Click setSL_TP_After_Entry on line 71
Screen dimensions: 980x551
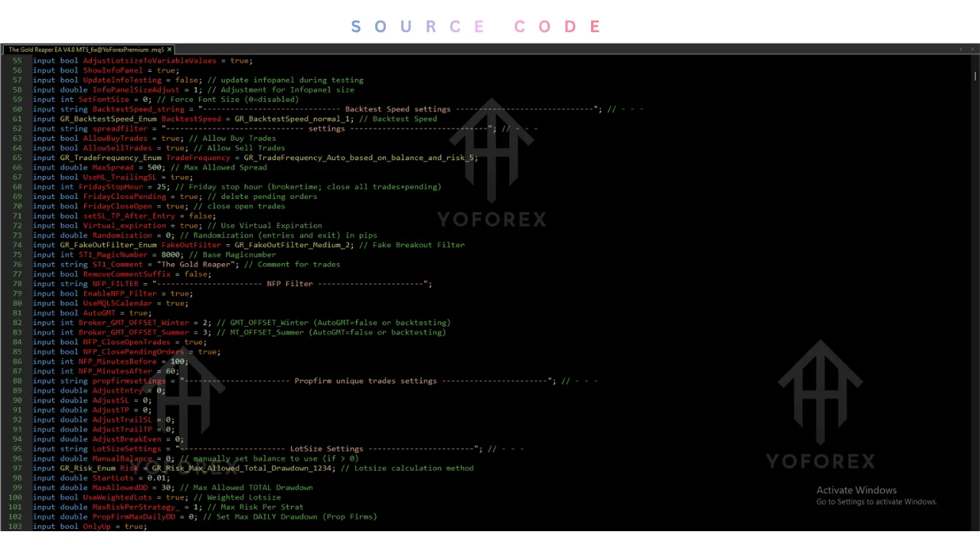tap(129, 216)
